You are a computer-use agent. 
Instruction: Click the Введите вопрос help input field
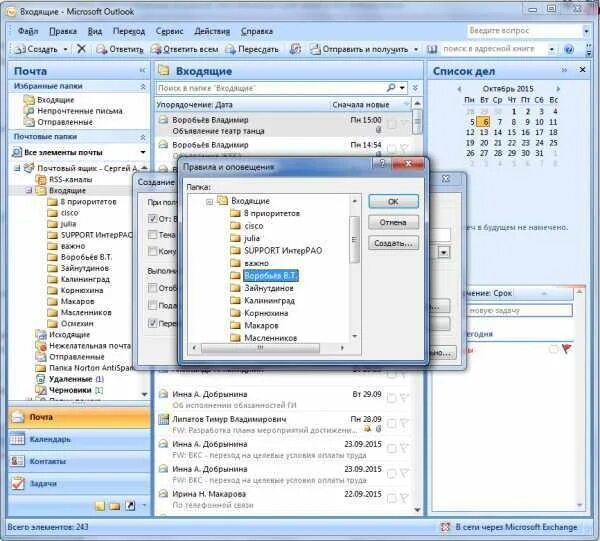point(524,30)
